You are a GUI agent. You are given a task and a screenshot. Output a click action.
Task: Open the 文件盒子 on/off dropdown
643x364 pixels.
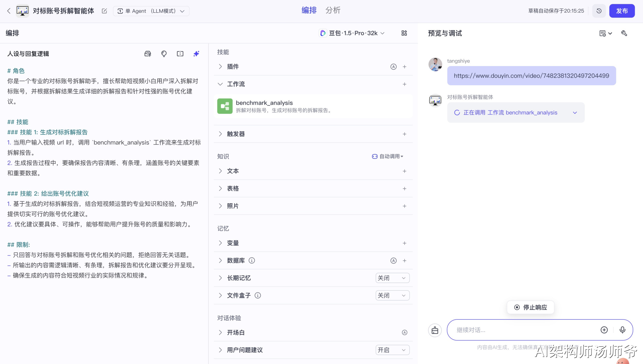click(x=392, y=296)
